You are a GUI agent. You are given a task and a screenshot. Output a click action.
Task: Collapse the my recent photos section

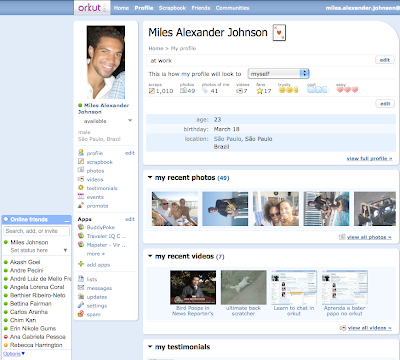point(150,177)
